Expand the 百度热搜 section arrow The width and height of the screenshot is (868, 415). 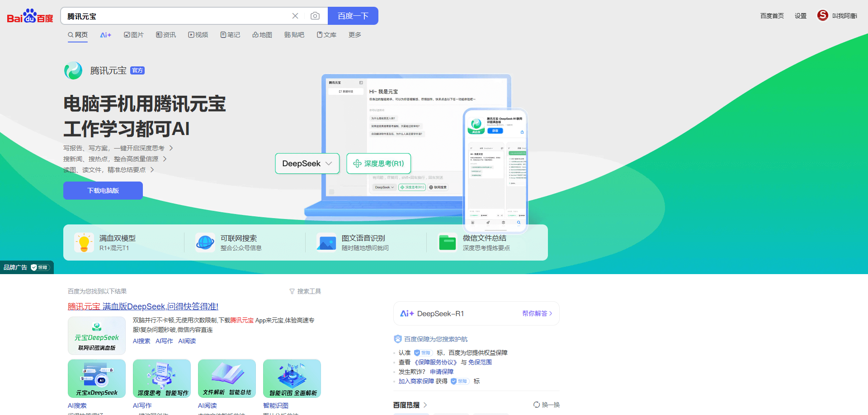pyautogui.click(x=425, y=405)
